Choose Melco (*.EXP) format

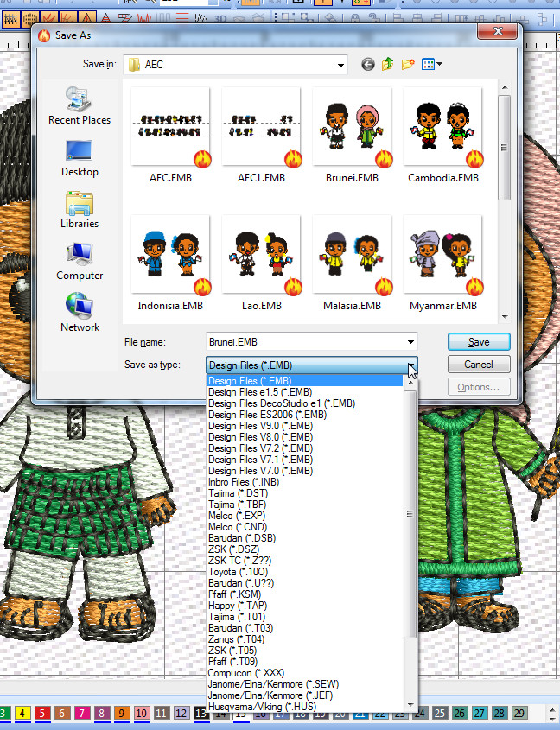(x=305, y=516)
